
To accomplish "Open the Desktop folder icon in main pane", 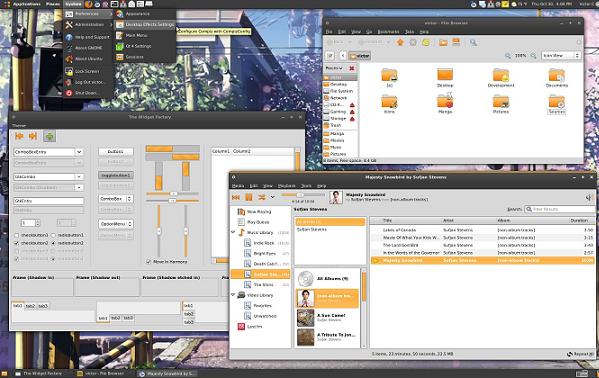I will [x=445, y=78].
